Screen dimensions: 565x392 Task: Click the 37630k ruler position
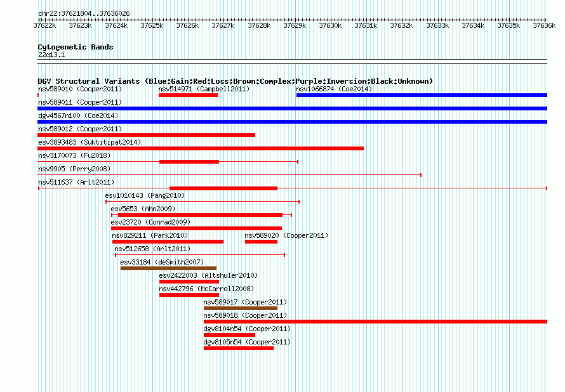click(330, 25)
